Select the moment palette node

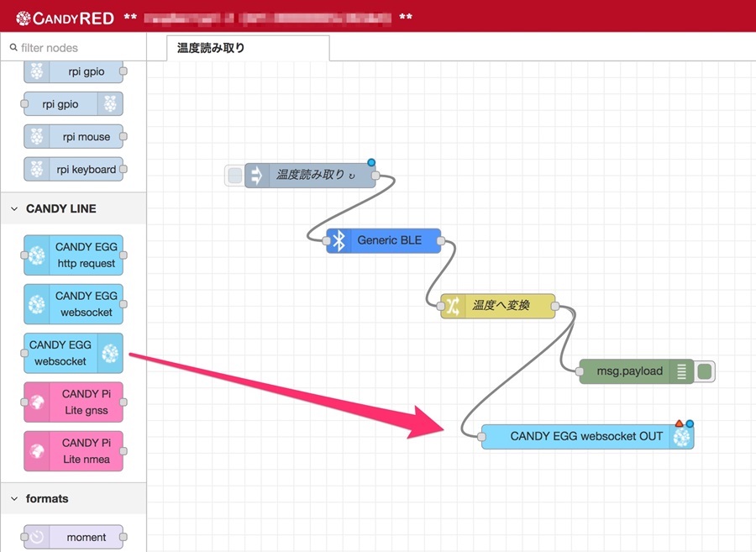click(x=73, y=537)
